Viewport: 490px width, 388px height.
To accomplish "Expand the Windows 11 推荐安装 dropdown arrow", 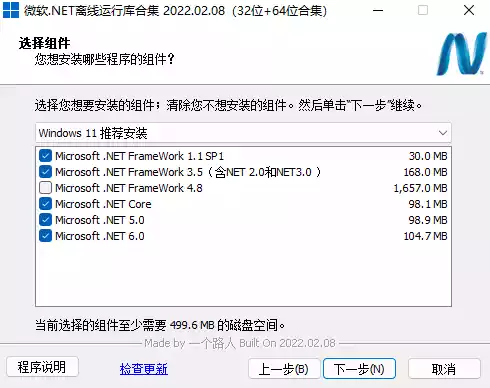I will pyautogui.click(x=443, y=133).
